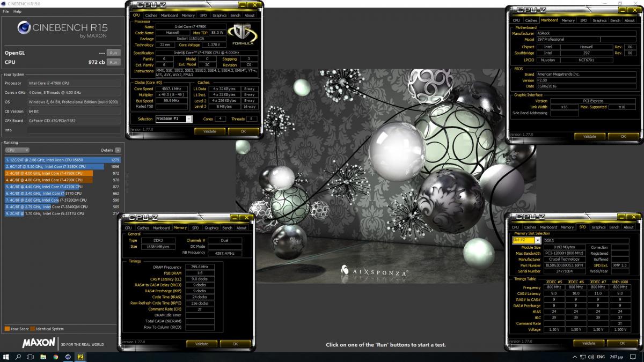Click Validate in CPU-Z Memory Slot Selection window

point(589,343)
